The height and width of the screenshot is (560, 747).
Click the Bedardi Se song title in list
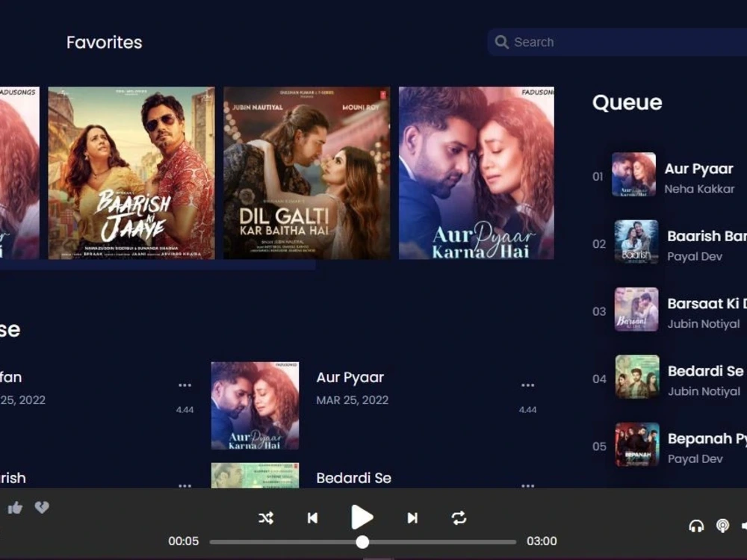(x=354, y=478)
